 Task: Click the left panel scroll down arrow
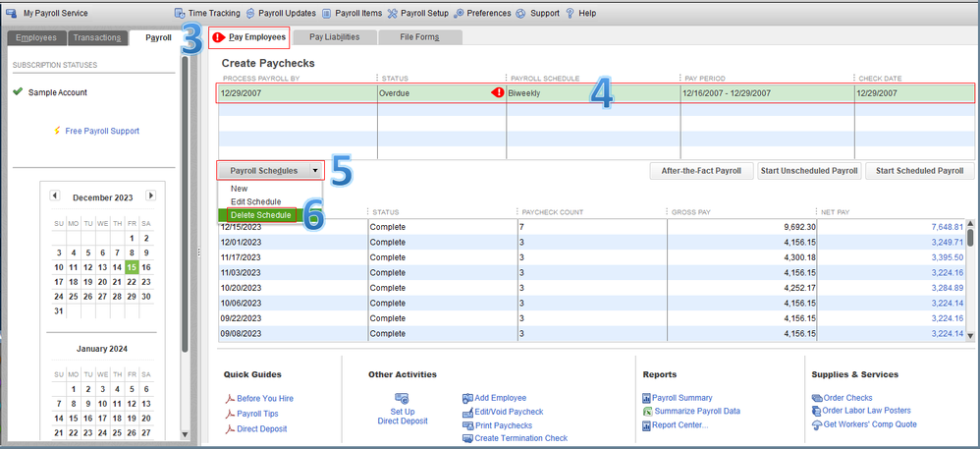pos(184,434)
